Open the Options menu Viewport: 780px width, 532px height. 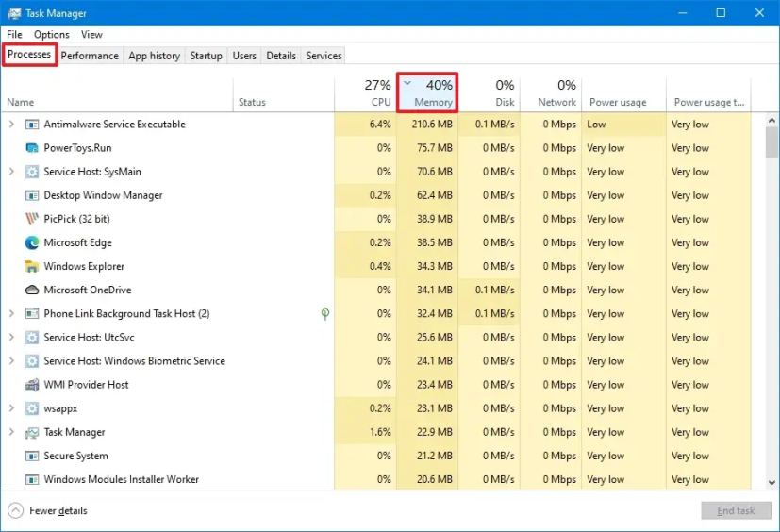point(52,35)
